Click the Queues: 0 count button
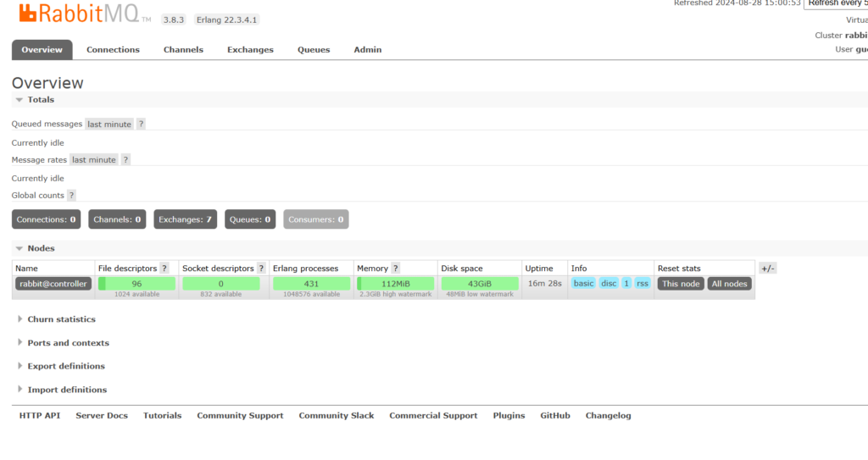Screen dimensions: 868x460 coord(250,219)
